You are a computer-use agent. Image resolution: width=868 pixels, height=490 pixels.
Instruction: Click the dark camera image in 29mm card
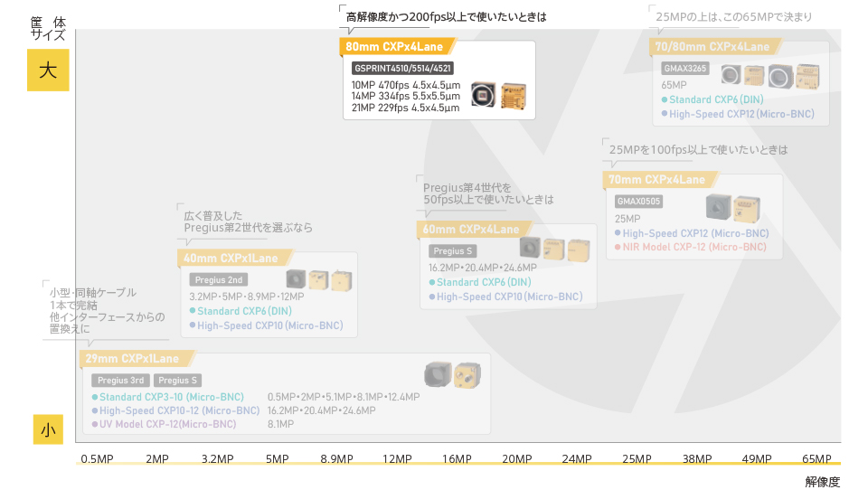coord(438,373)
